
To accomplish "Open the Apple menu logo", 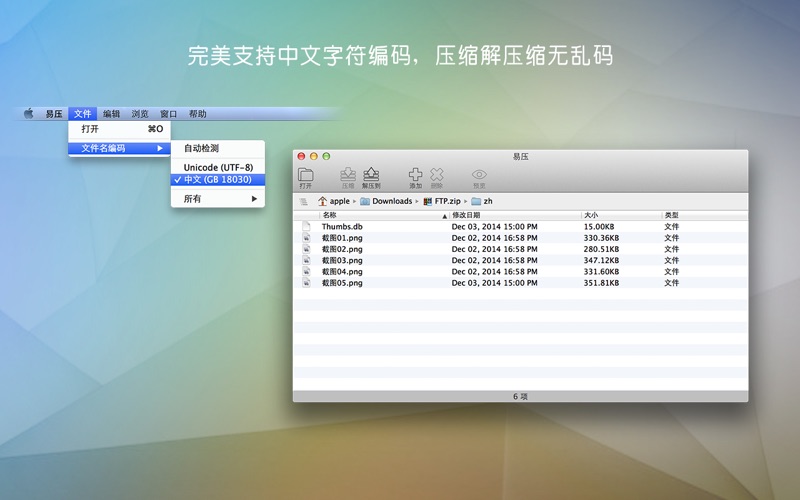I will [29, 114].
